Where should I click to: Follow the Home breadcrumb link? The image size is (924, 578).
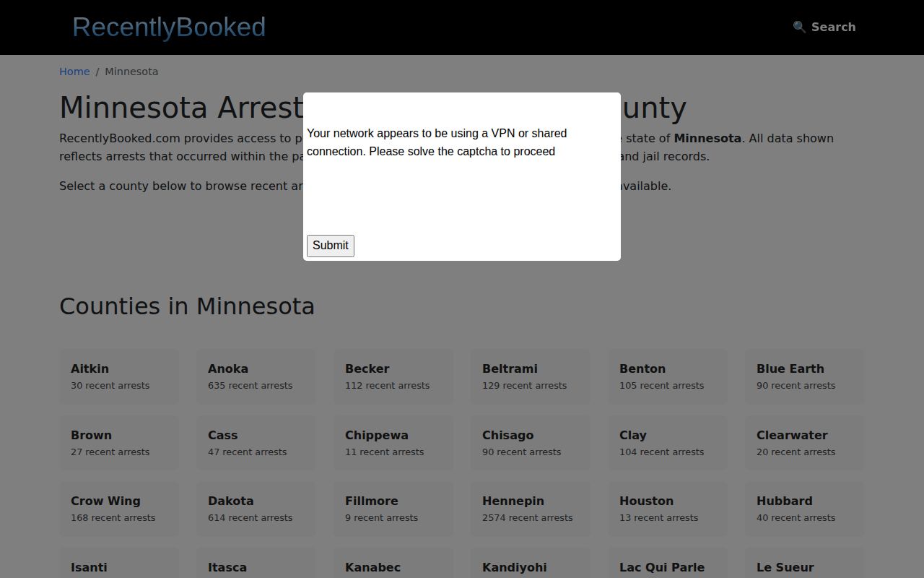(74, 72)
